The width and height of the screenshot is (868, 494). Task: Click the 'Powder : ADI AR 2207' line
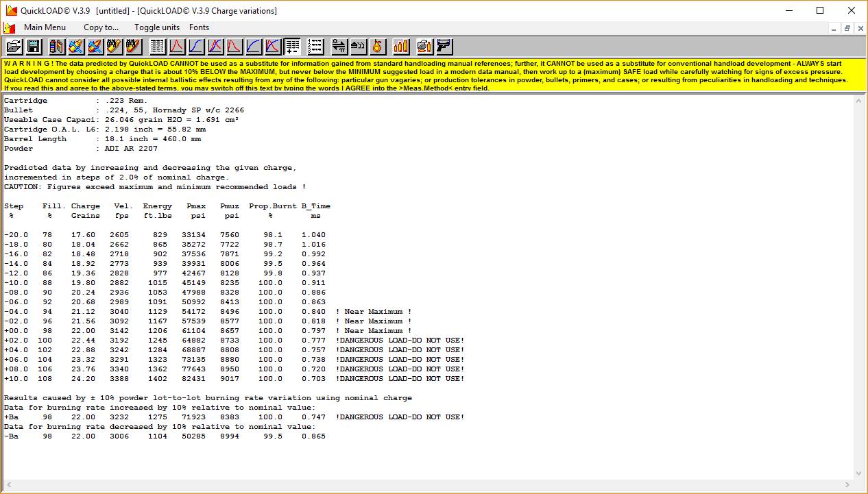[81, 149]
